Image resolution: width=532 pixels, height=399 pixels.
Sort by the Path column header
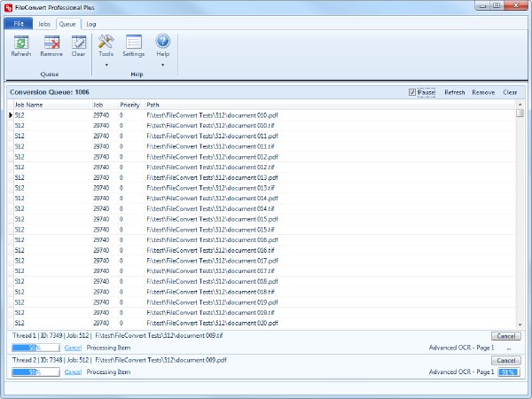[x=330, y=105]
